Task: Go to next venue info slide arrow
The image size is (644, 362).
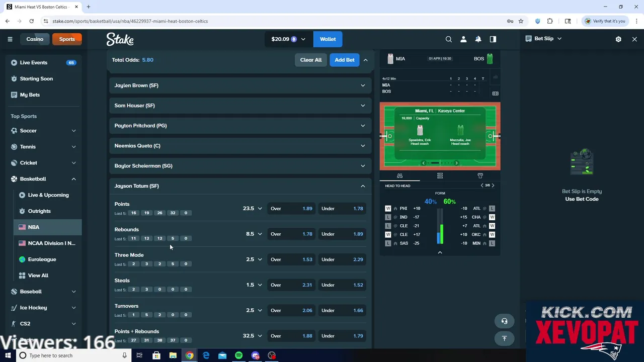Action: pos(456,163)
